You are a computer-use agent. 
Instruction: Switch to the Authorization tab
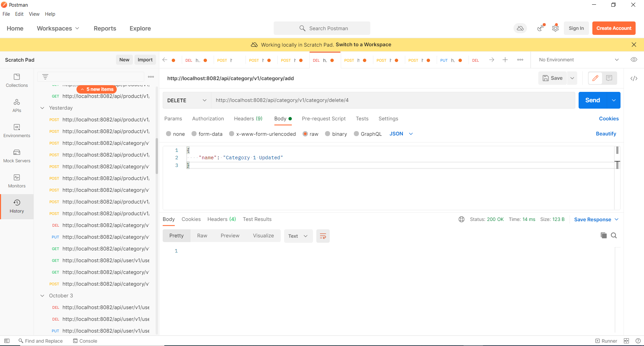[208, 119]
